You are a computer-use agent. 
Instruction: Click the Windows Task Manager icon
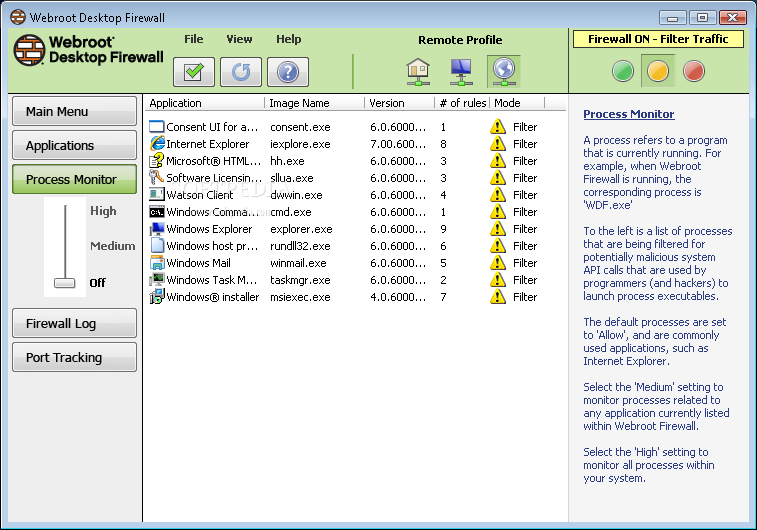click(x=157, y=279)
